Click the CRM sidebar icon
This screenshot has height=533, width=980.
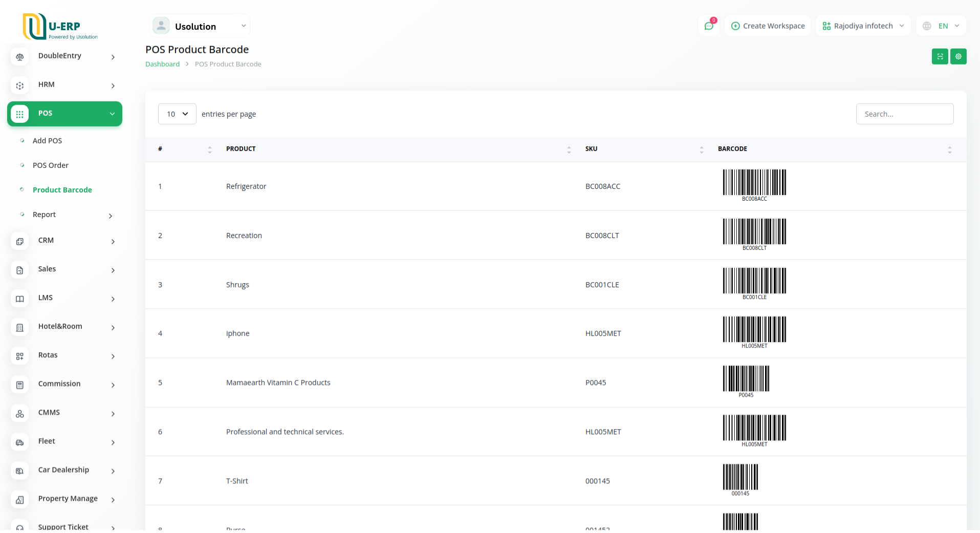tap(20, 241)
